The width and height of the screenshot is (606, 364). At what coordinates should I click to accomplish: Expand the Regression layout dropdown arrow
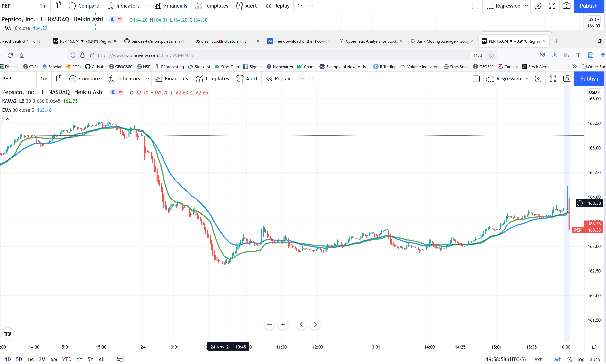pos(527,79)
